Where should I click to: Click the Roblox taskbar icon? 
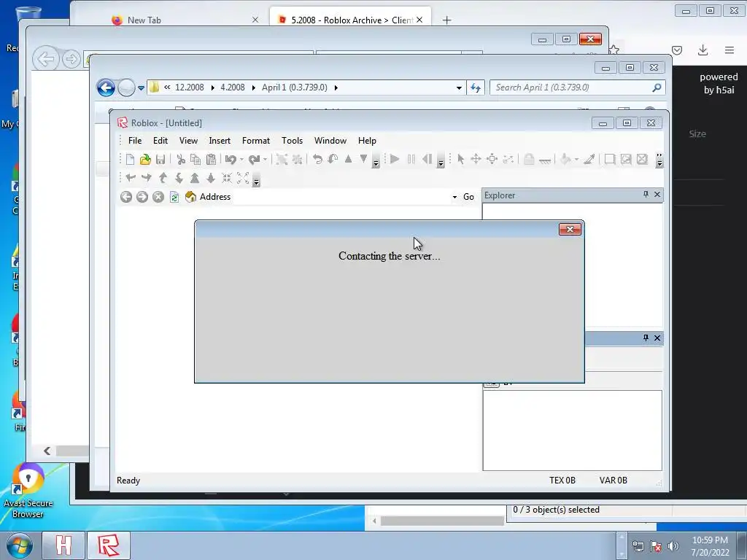tap(109, 545)
